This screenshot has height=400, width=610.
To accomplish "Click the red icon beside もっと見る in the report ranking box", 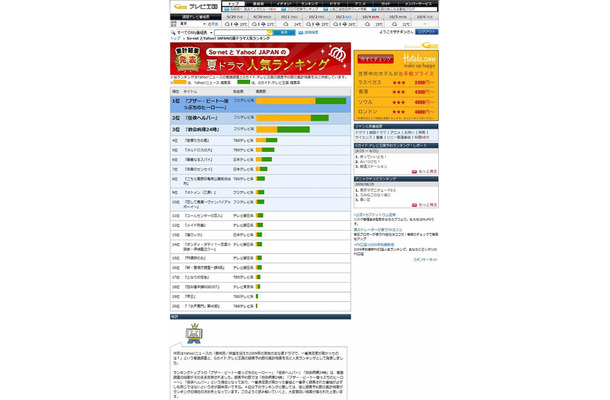I will click(x=414, y=172).
